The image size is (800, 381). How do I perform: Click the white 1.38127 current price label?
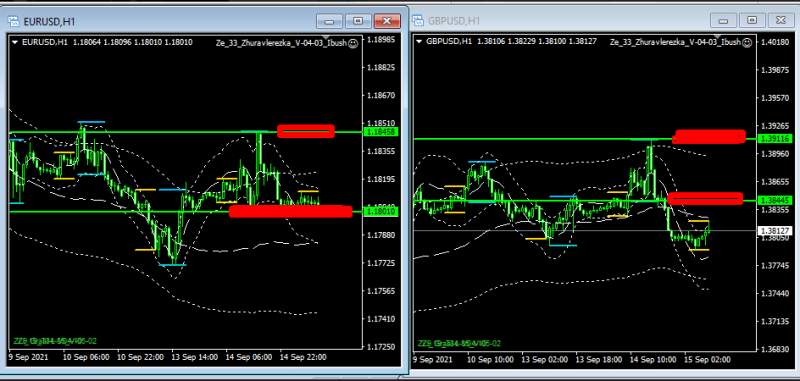[774, 231]
